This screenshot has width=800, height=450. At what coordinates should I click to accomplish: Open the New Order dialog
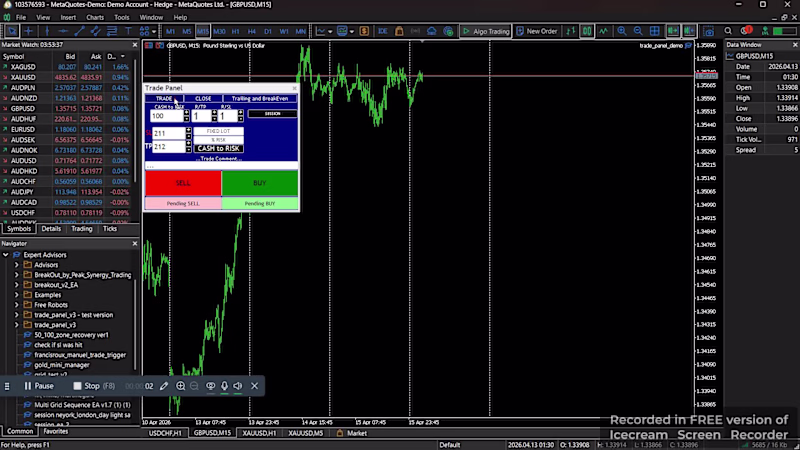tap(536, 31)
